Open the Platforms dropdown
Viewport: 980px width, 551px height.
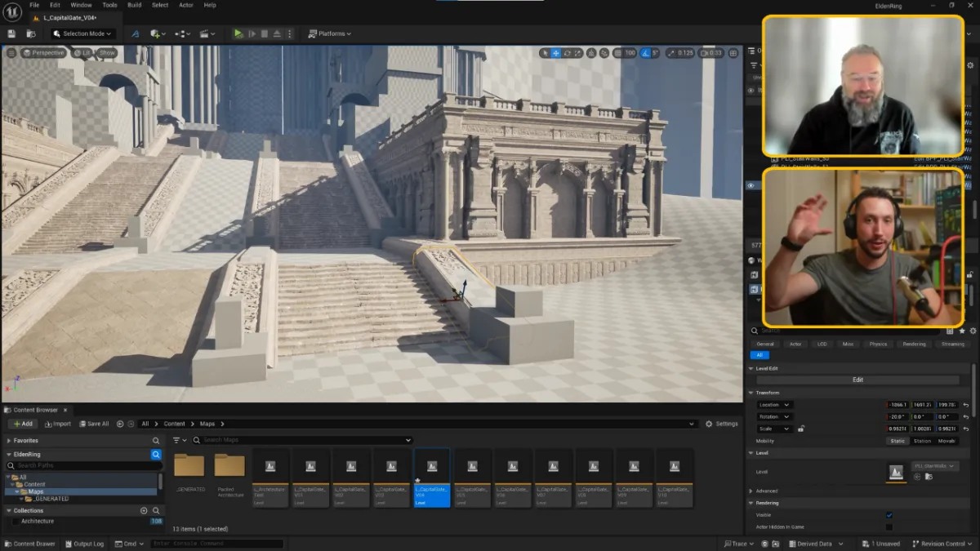(329, 33)
